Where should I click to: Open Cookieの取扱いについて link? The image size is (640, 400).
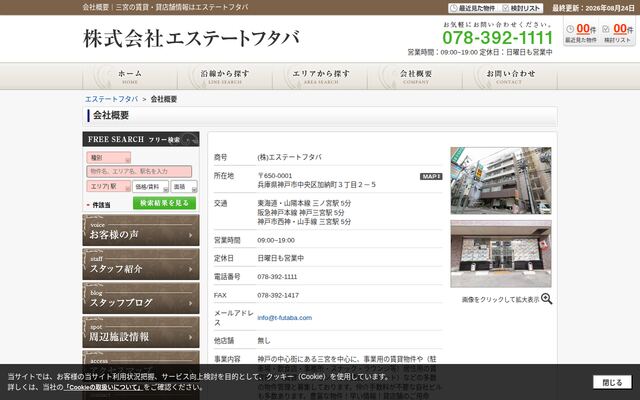(x=103, y=387)
